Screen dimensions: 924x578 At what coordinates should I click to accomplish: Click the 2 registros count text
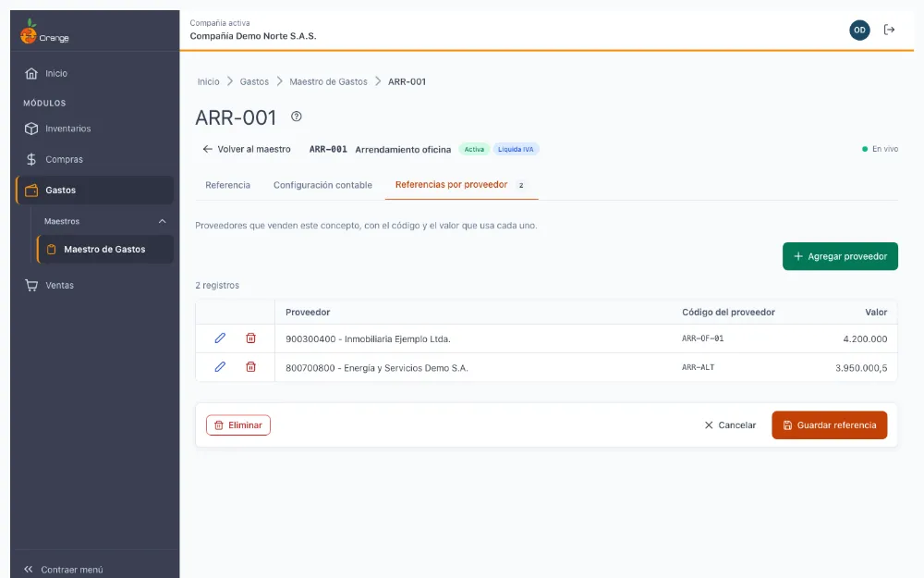pos(217,286)
